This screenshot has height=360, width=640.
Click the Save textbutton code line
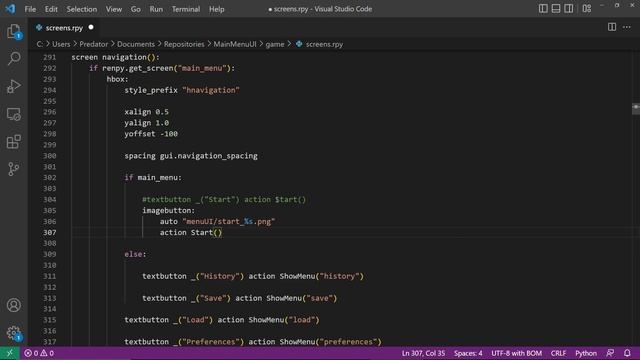point(240,298)
